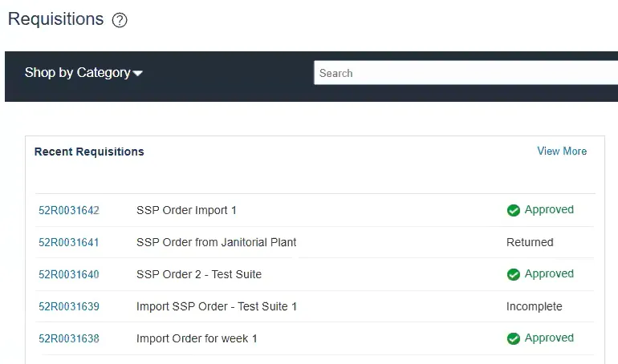The width and height of the screenshot is (618, 364).
Task: Select the SSP Order Import 1 description
Action: 186,210
